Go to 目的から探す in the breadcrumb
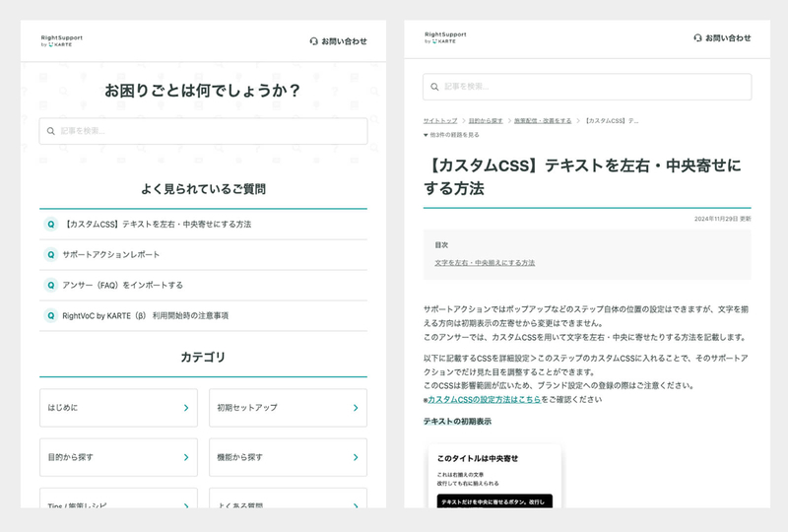The image size is (788, 532). click(x=486, y=120)
